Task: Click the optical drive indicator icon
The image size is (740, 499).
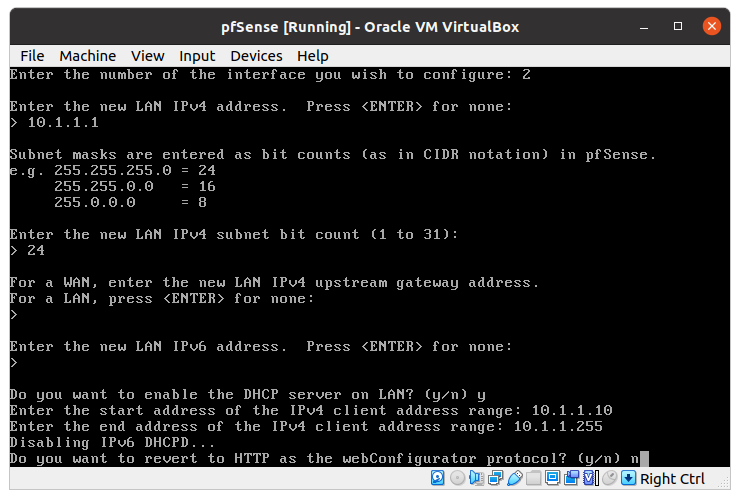Action: (x=454, y=479)
